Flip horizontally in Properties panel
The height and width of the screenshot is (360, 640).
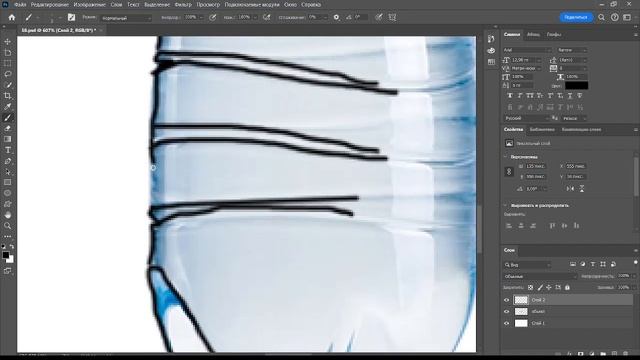570,189
